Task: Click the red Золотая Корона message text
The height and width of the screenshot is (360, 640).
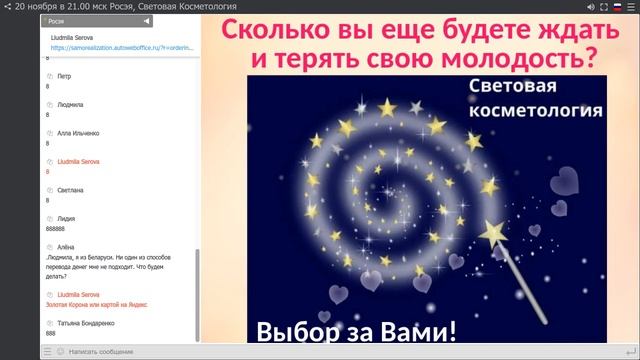Action: (96, 305)
